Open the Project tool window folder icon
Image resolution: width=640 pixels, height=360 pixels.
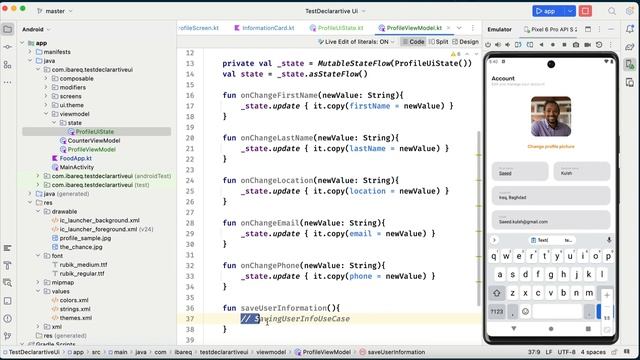point(7,29)
